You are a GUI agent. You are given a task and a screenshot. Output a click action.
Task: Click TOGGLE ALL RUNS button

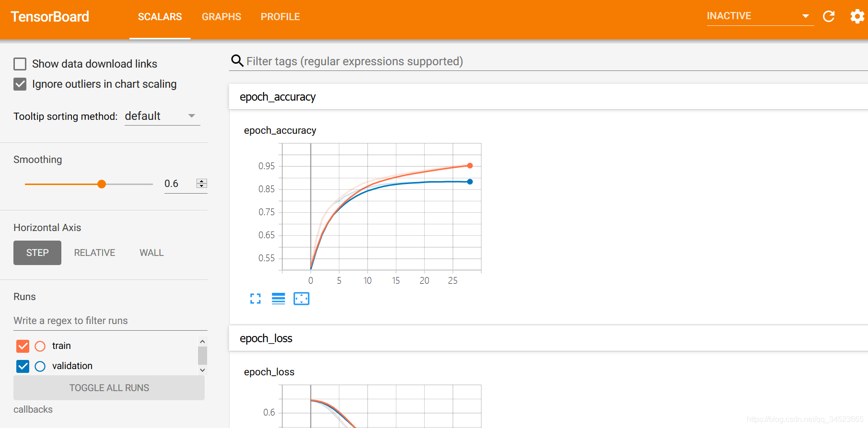pyautogui.click(x=109, y=388)
